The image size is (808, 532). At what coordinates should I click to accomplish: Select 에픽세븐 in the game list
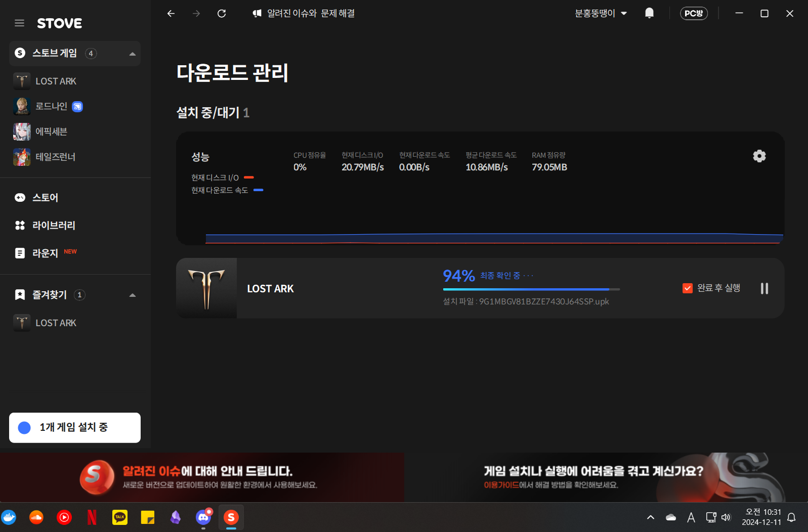coord(51,131)
